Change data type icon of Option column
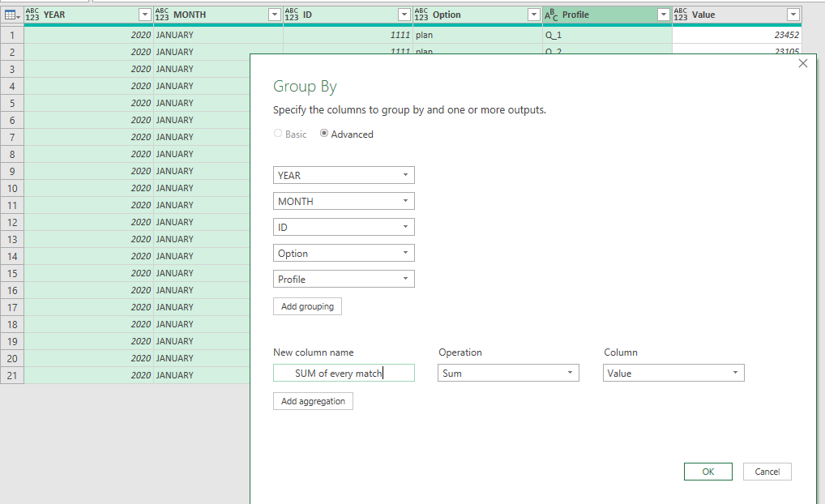 [421, 15]
